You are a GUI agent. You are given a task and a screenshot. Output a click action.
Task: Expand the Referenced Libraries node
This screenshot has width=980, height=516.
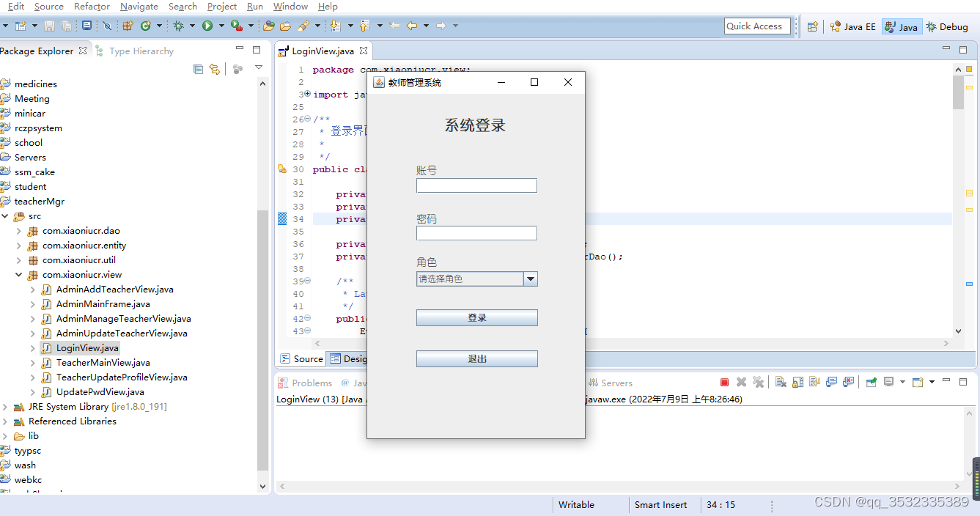tap(5, 421)
